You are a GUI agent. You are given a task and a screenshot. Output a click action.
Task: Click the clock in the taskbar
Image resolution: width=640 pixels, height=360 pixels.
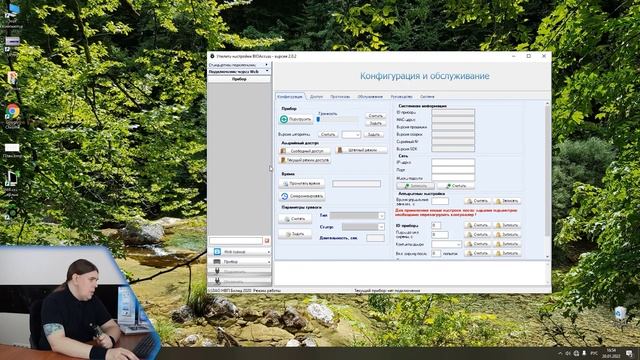coord(611,353)
